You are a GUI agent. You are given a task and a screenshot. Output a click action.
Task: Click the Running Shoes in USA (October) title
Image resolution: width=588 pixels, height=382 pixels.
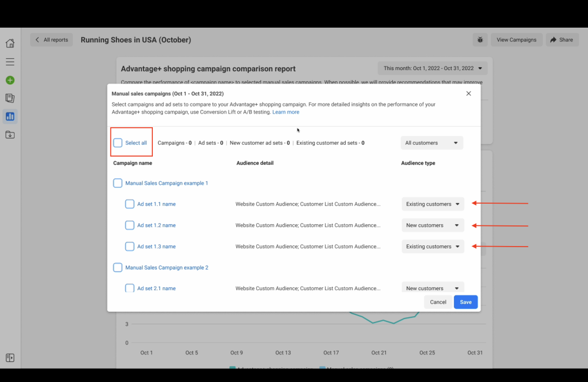click(136, 40)
